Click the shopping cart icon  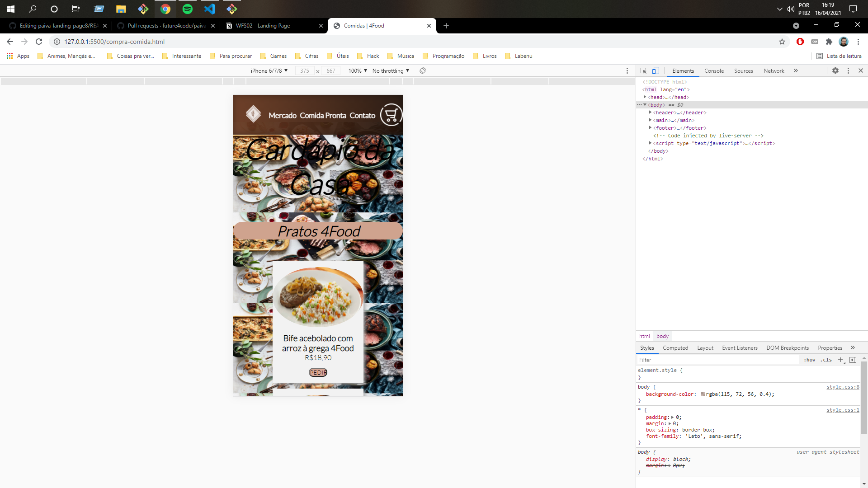[391, 115]
